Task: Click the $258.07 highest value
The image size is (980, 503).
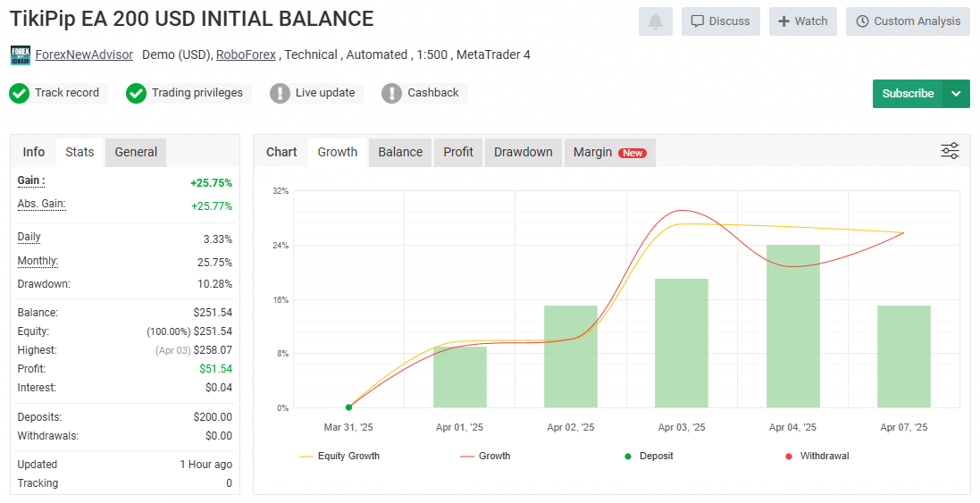Action: coord(213,350)
